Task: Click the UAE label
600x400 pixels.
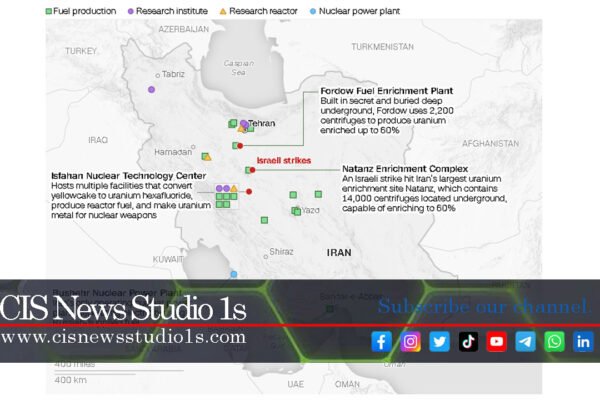Action: [x=295, y=384]
